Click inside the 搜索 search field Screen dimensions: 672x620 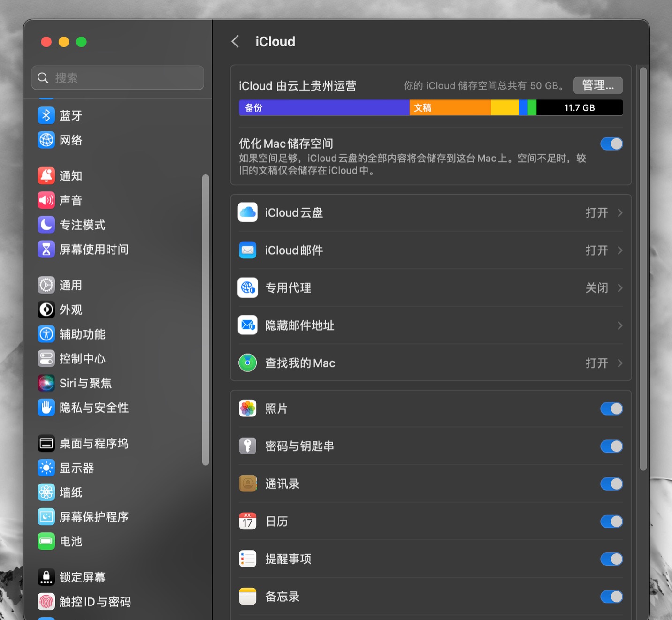pyautogui.click(x=117, y=77)
